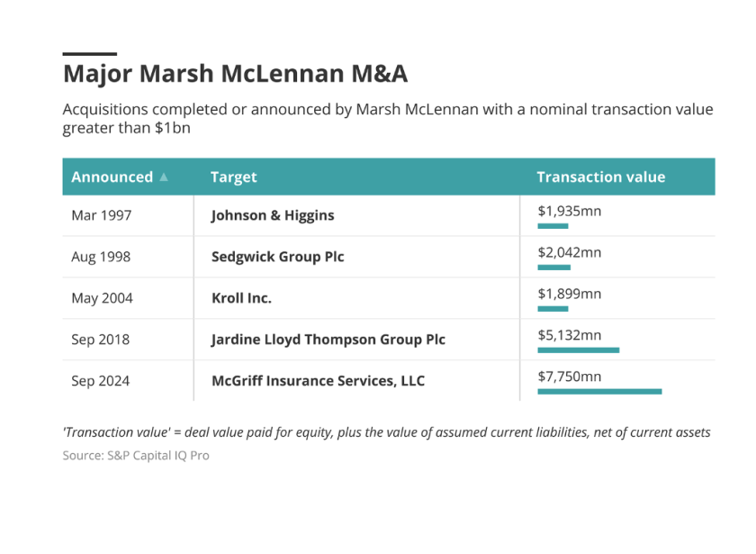
Task: Click the Sep 2024 date cell
Action: pos(101,381)
